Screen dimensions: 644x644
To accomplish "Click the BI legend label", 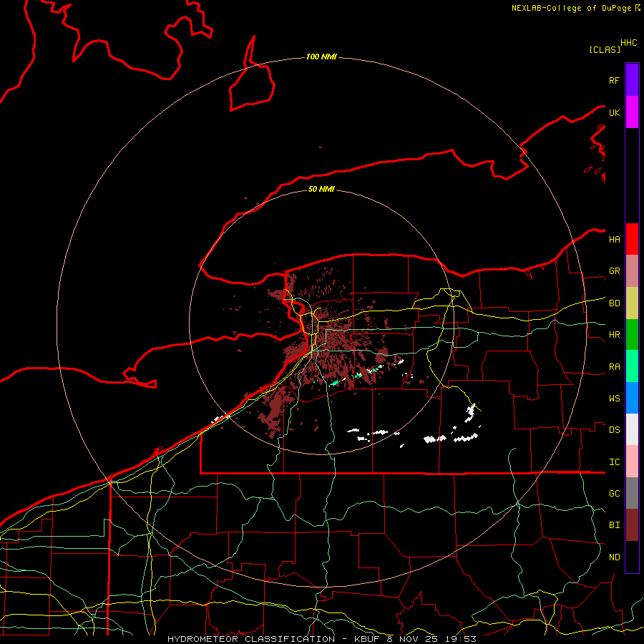I will point(614,525).
